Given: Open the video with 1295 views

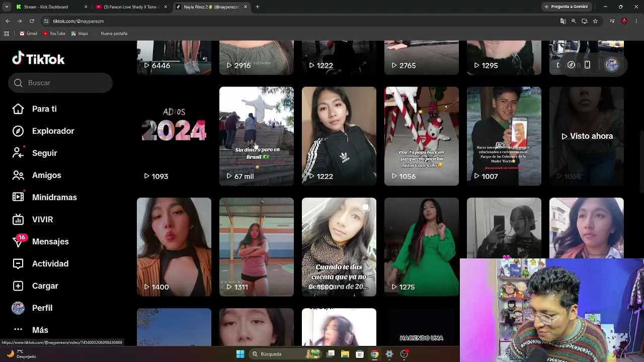Looking at the screenshot, I should coord(504,58).
